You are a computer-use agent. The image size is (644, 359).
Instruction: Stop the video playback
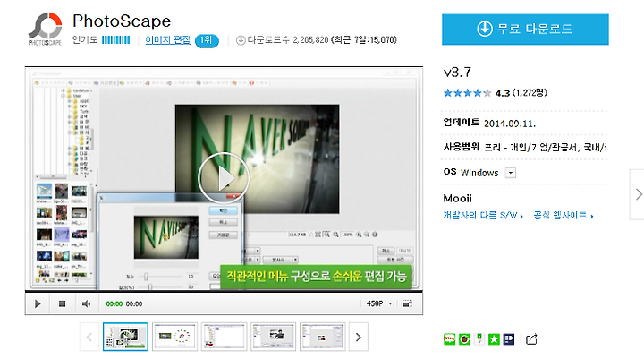(x=62, y=303)
